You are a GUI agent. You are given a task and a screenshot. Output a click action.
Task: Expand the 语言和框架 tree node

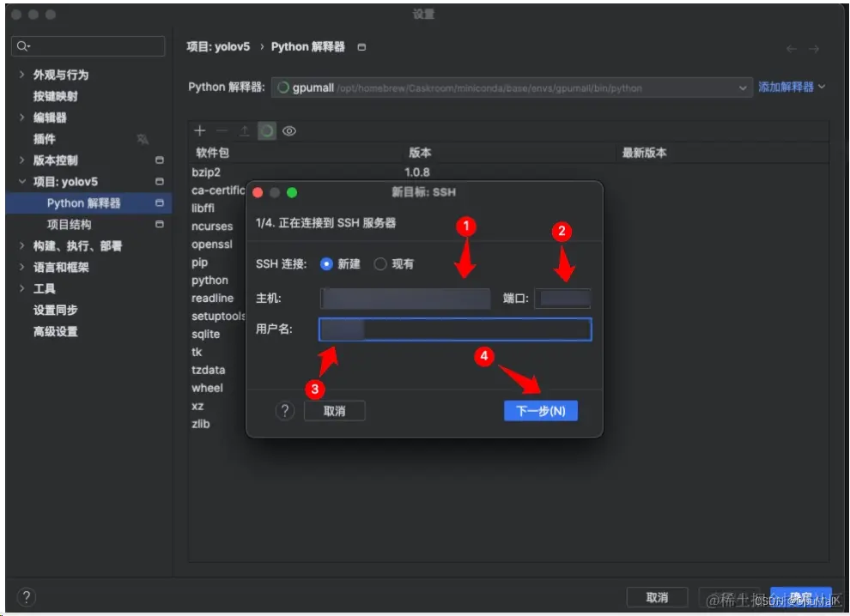[x=21, y=267]
